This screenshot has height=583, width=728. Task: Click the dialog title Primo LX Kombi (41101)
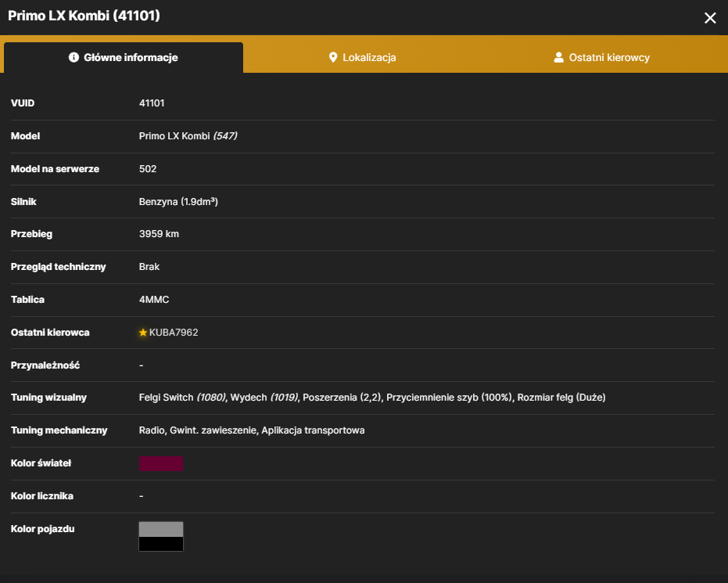click(84, 16)
